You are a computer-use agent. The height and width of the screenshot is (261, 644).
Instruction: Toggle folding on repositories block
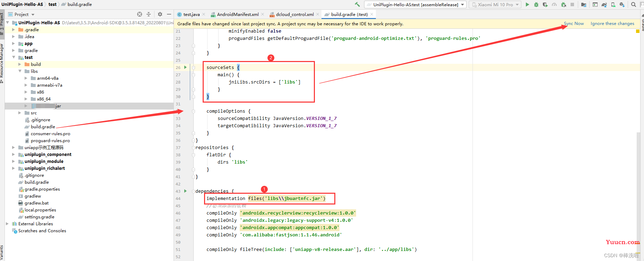click(x=193, y=148)
